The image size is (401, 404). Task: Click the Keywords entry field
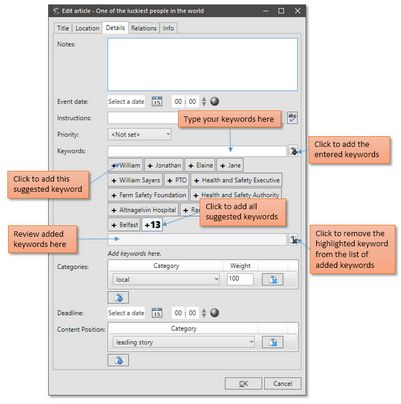(197, 151)
